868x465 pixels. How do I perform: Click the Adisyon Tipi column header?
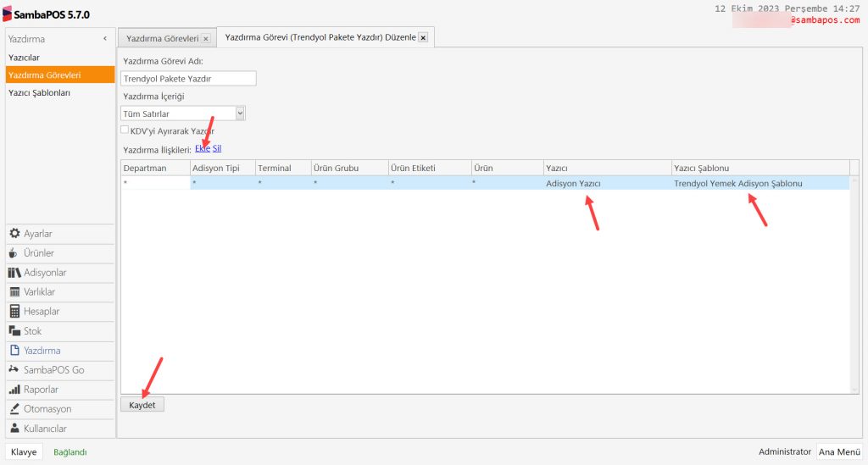(223, 168)
